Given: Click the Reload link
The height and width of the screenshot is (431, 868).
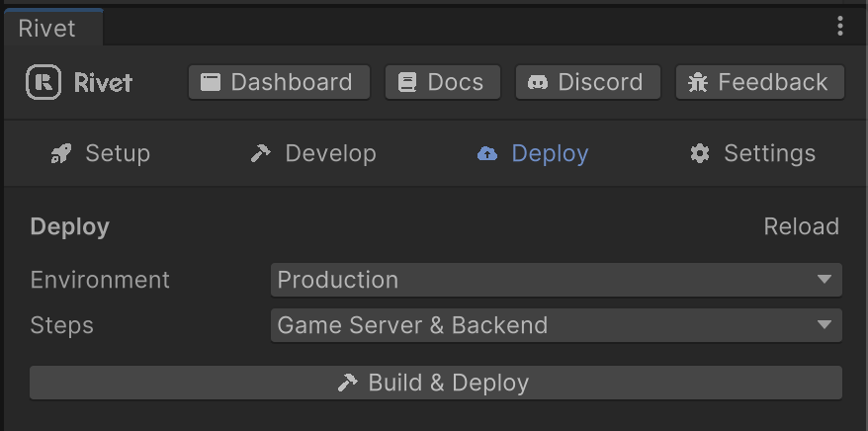Looking at the screenshot, I should coord(801,226).
